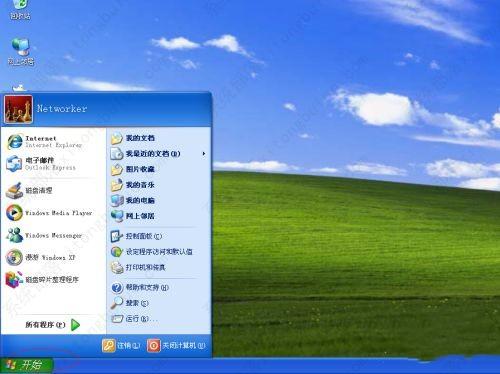The height and width of the screenshot is (374, 500).
Task: Click the Networker user account picture
Action: pyautogui.click(x=18, y=109)
